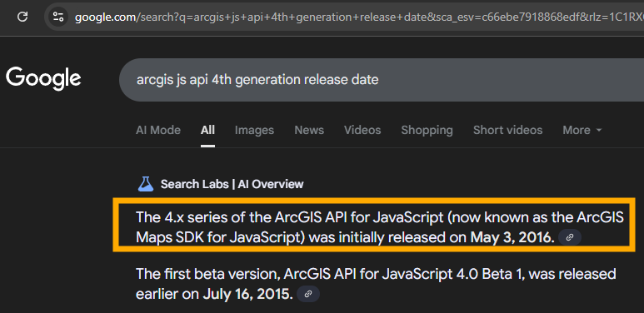Click the All results tab
The width and height of the screenshot is (644, 313).
(x=207, y=131)
